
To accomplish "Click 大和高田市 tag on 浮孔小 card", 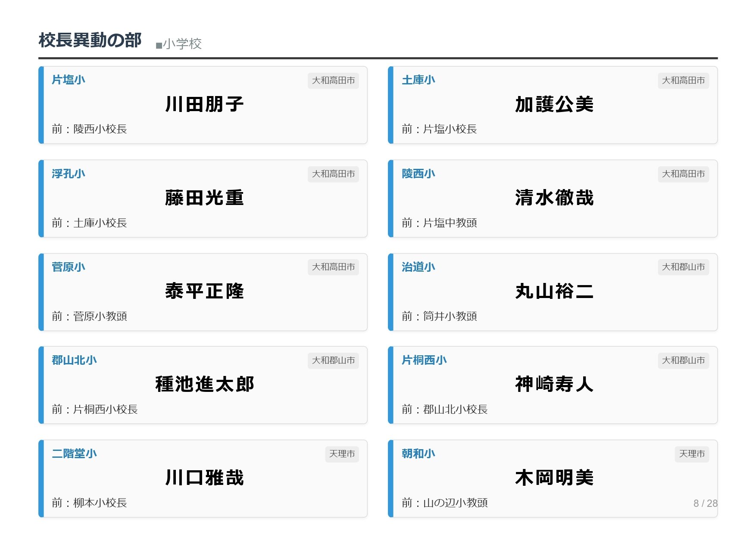I will (x=333, y=174).
